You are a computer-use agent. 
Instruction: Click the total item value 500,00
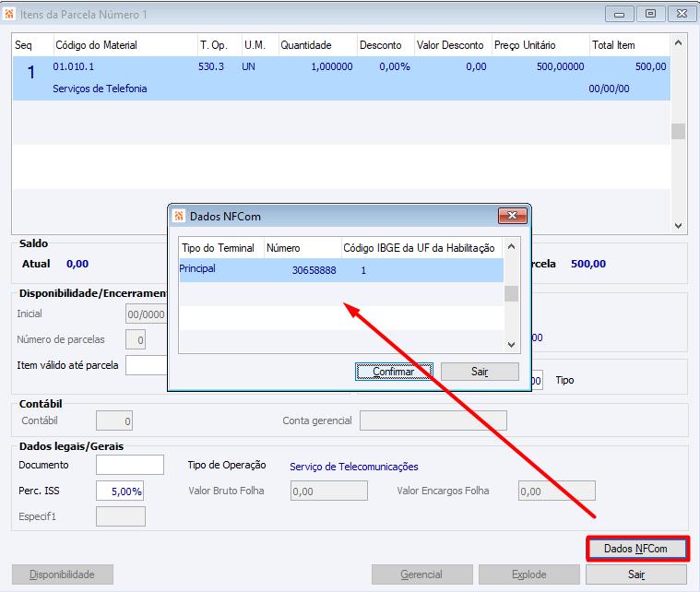click(x=651, y=67)
